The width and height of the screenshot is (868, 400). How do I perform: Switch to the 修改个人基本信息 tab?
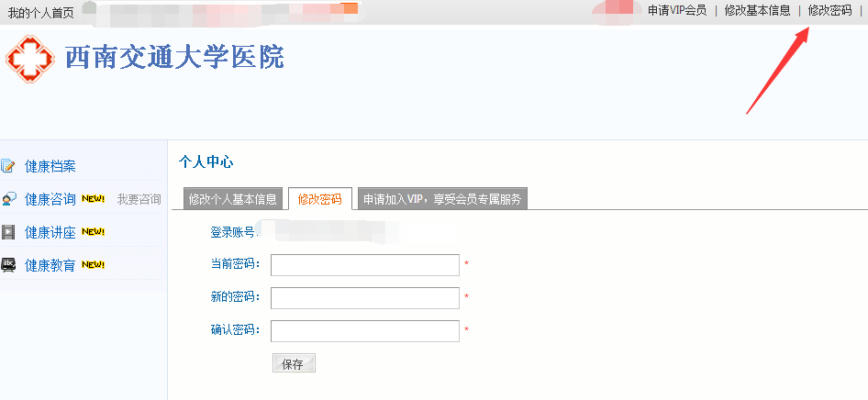click(232, 199)
